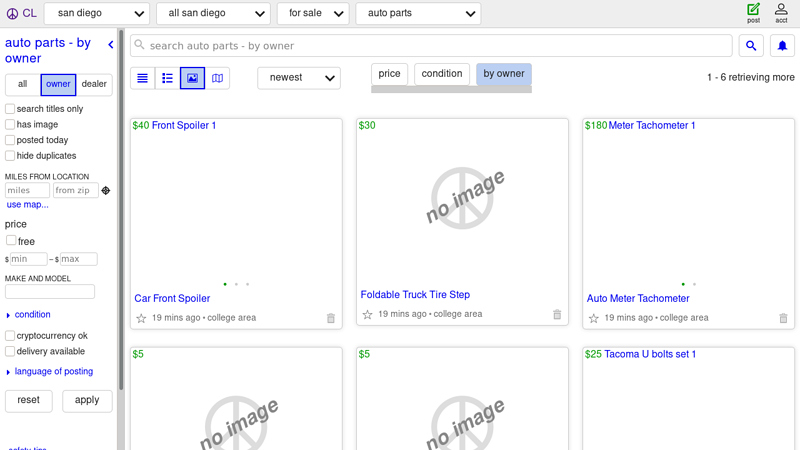The height and width of the screenshot is (450, 800).
Task: Enable hide duplicates filter
Action: tap(10, 155)
